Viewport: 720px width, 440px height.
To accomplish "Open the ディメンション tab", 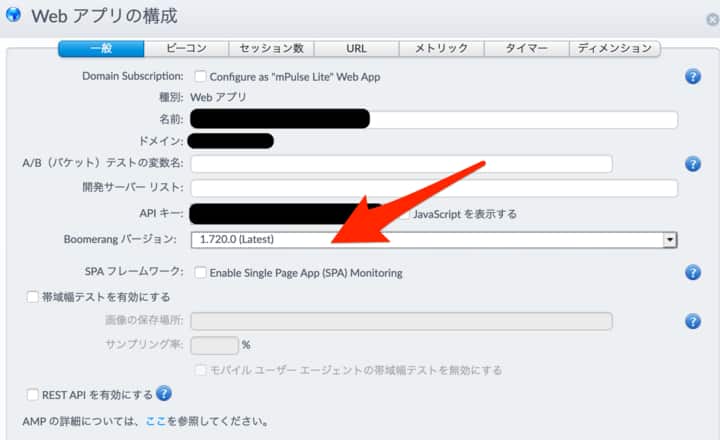I will coord(614,48).
